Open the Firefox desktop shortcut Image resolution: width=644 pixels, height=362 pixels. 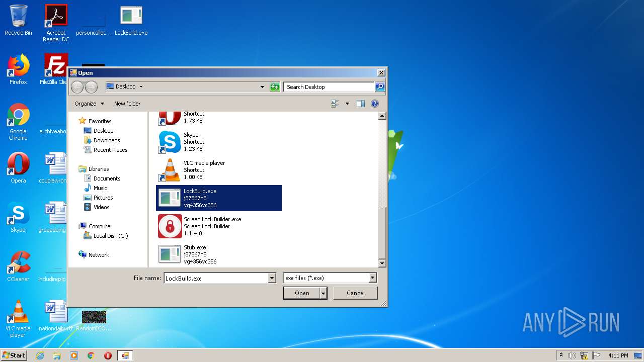click(18, 69)
